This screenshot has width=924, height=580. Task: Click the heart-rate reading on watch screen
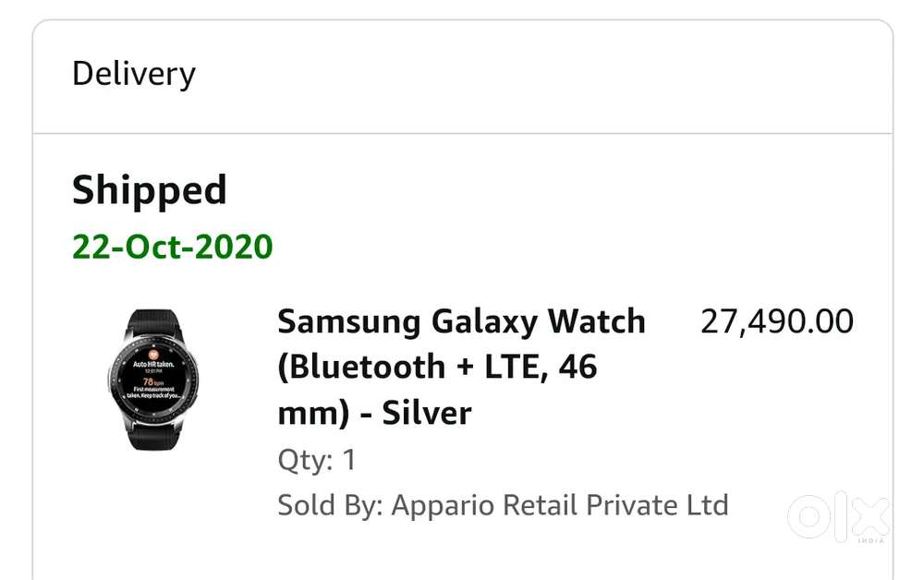pyautogui.click(x=152, y=381)
